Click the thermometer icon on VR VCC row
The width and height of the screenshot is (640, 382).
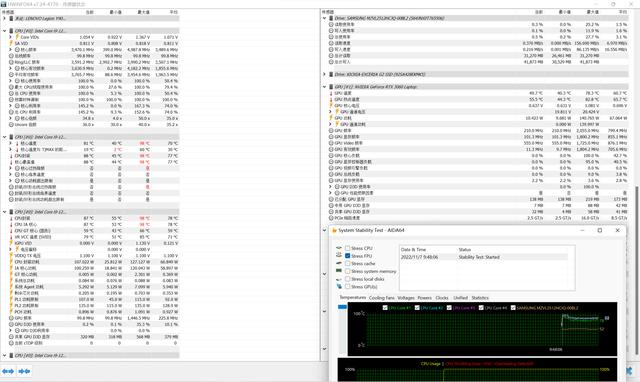click(x=11, y=237)
